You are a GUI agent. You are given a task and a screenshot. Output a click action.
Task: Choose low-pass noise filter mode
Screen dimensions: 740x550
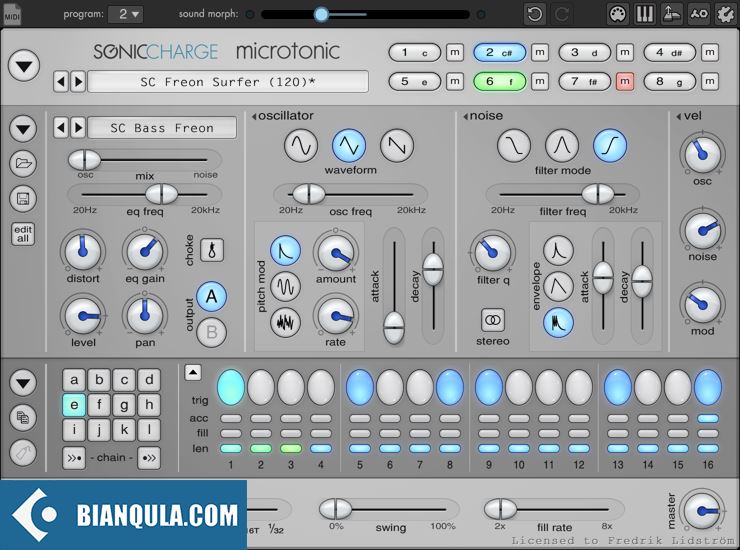point(514,145)
